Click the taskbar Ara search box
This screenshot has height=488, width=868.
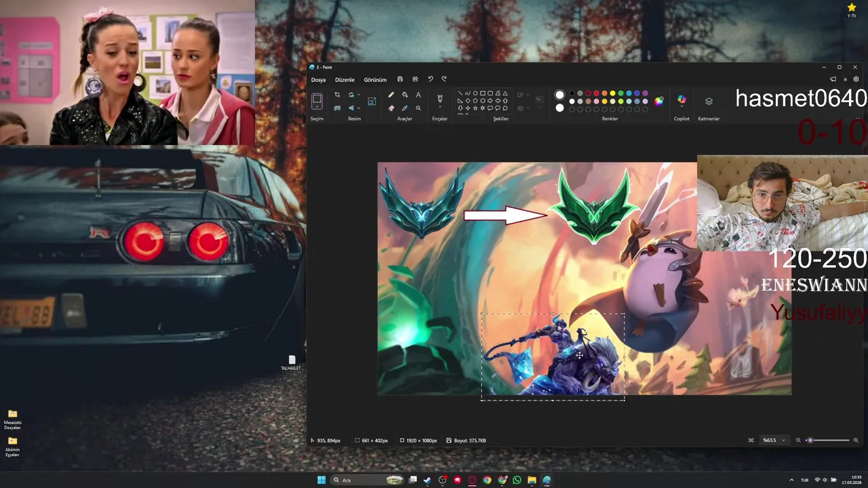click(x=367, y=480)
